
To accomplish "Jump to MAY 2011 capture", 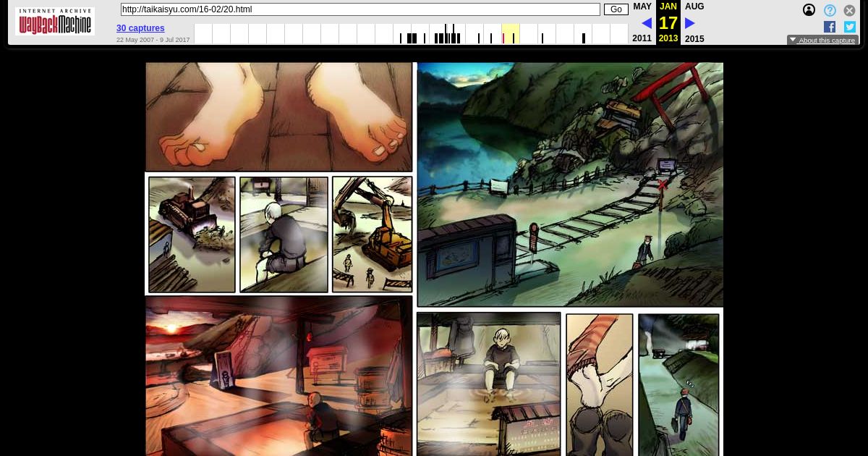I will (642, 7).
